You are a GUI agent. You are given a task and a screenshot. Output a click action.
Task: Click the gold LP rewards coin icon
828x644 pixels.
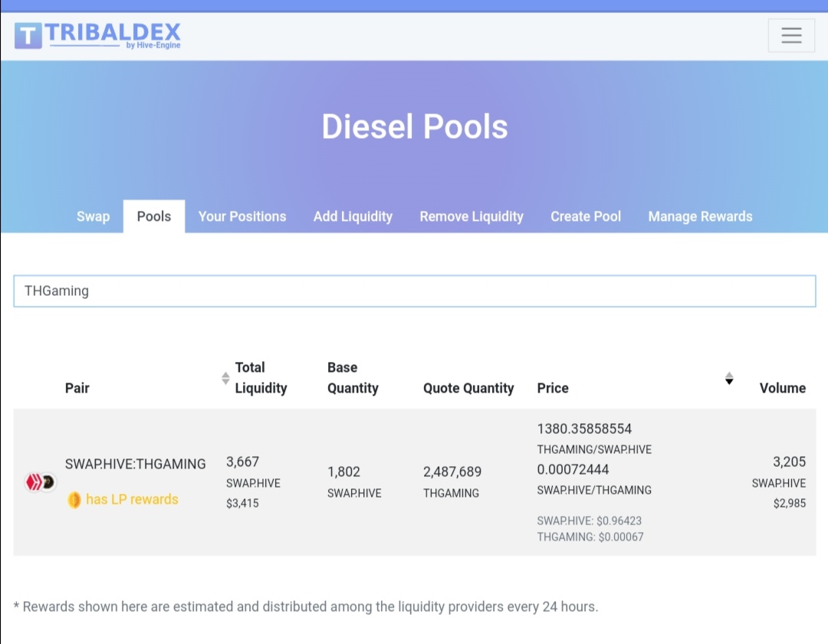(x=74, y=499)
